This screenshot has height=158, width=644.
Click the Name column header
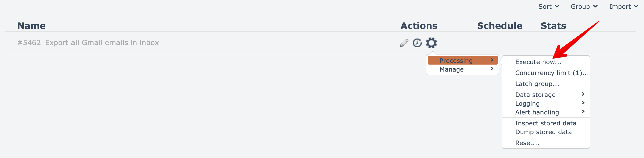point(31,26)
